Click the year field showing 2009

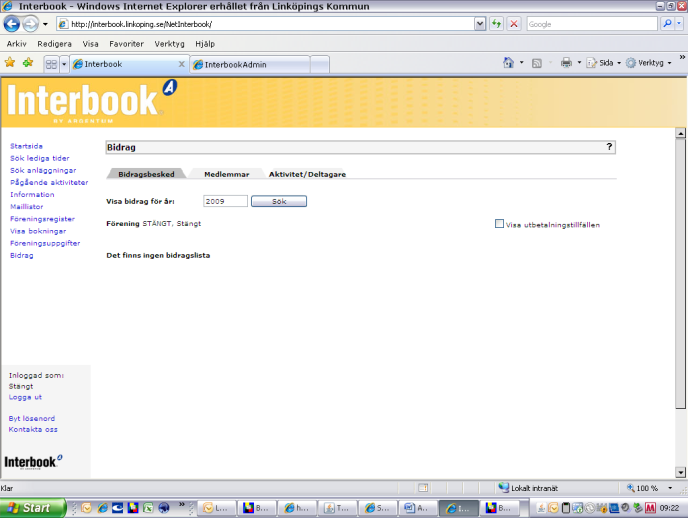click(x=225, y=201)
